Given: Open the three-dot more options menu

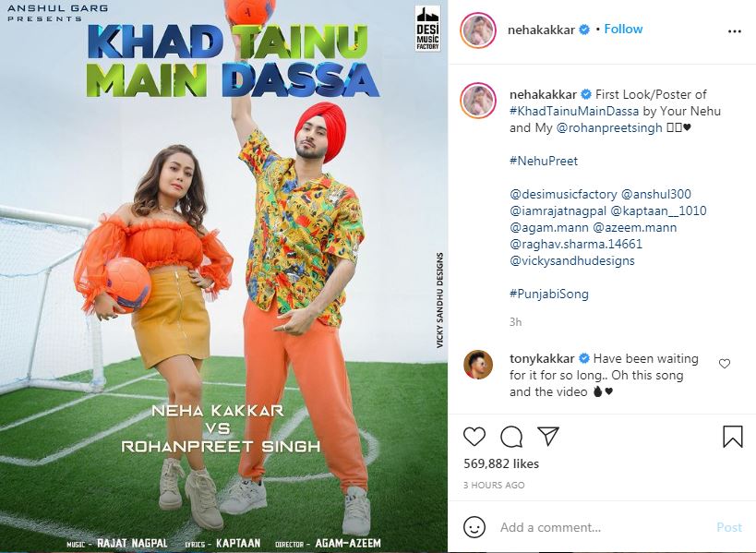Looking at the screenshot, I should pos(734,31).
